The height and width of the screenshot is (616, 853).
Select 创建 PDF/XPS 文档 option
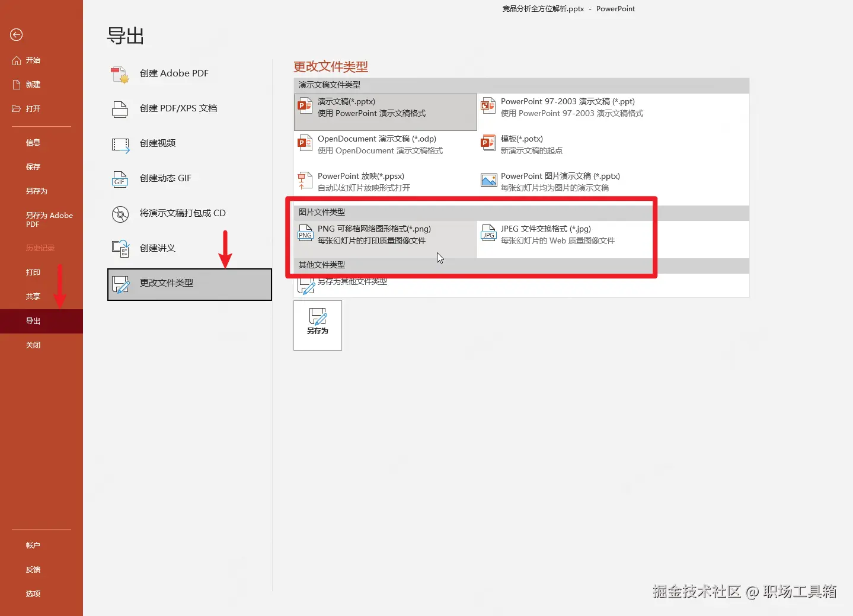pos(190,108)
